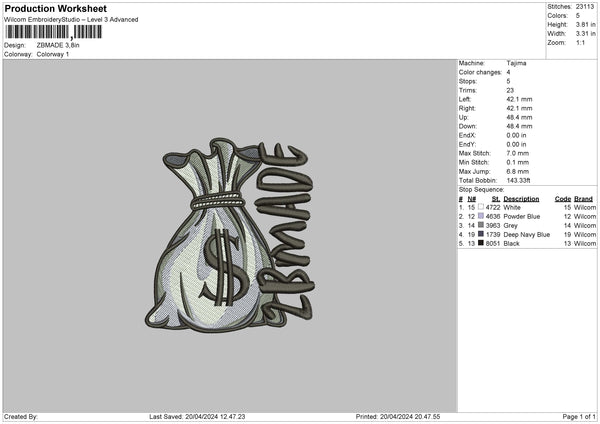Click the Height value '3.81 in'
Screen dimensions: 600x424
tap(585, 24)
